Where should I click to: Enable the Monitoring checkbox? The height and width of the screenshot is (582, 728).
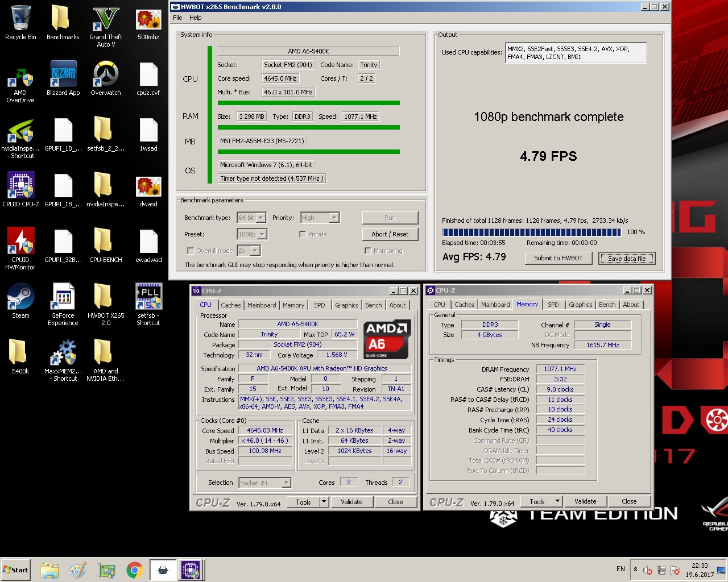pyautogui.click(x=368, y=251)
